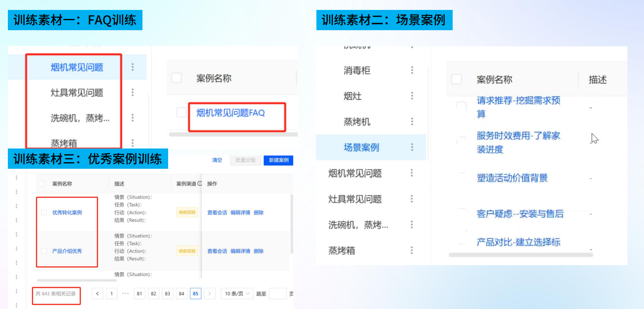Select 烟机常见问题 in 场景案例 panel sidebar

(x=355, y=173)
